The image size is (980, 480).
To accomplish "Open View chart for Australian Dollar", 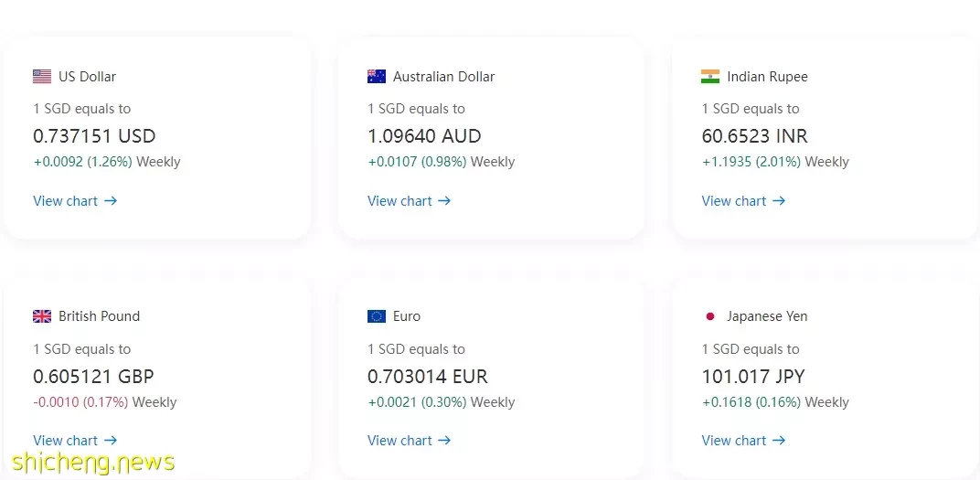I will (x=410, y=200).
